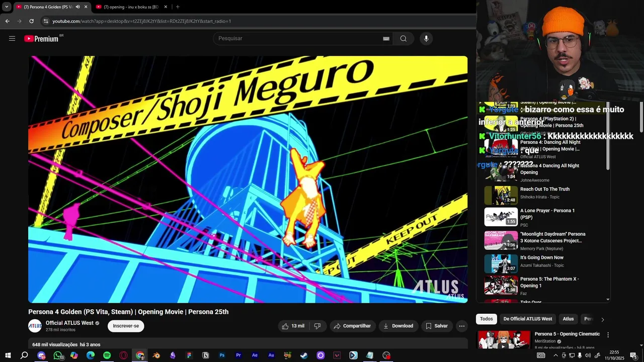Open Photoshop from the taskbar
Screen dimensions: 644x362
click(222, 355)
